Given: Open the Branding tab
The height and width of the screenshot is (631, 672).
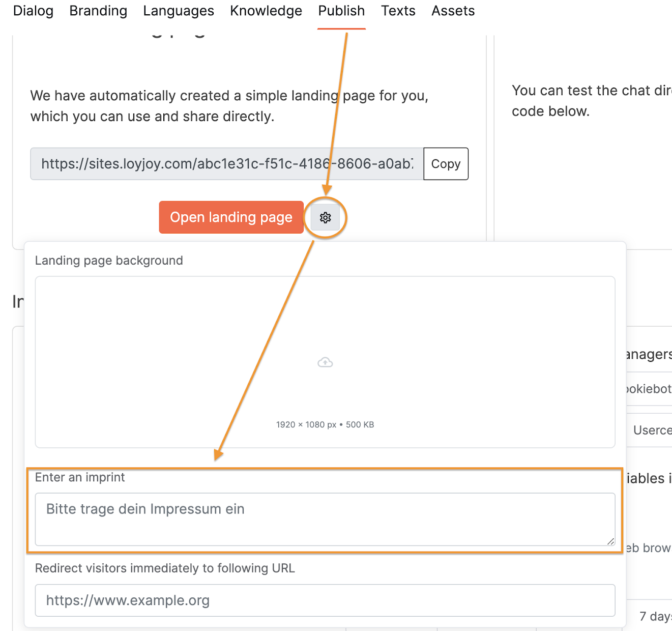Looking at the screenshot, I should (98, 11).
